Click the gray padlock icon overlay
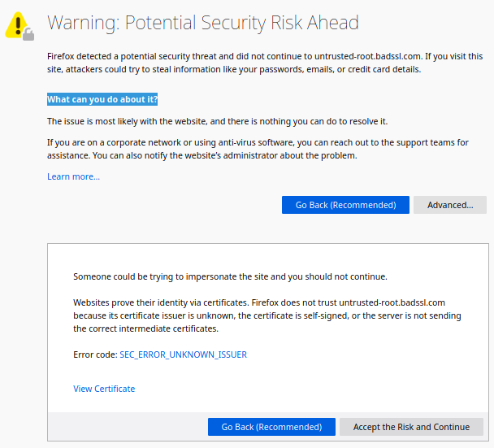Viewport: 494px width, 448px height. (28, 34)
